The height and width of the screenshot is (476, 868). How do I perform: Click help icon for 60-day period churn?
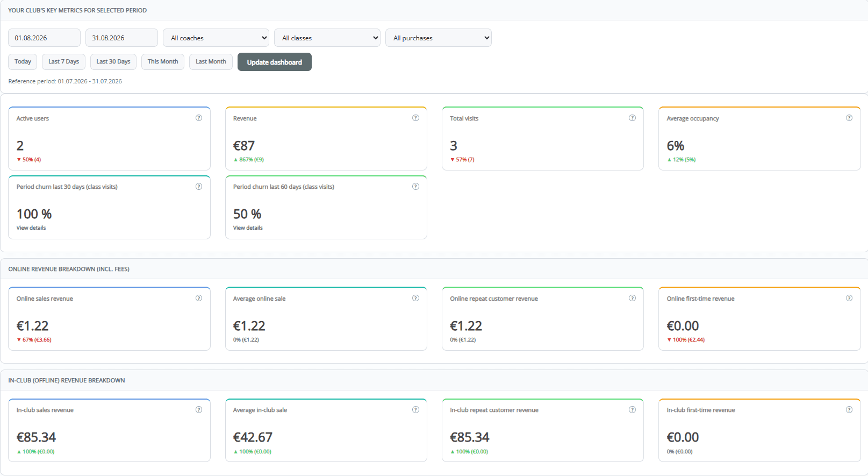coord(415,187)
